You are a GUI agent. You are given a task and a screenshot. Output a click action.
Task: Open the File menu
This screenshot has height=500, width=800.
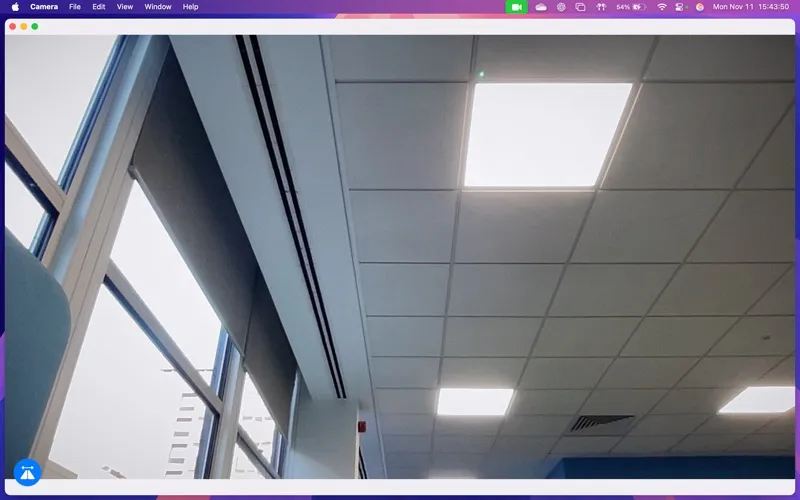click(x=75, y=7)
